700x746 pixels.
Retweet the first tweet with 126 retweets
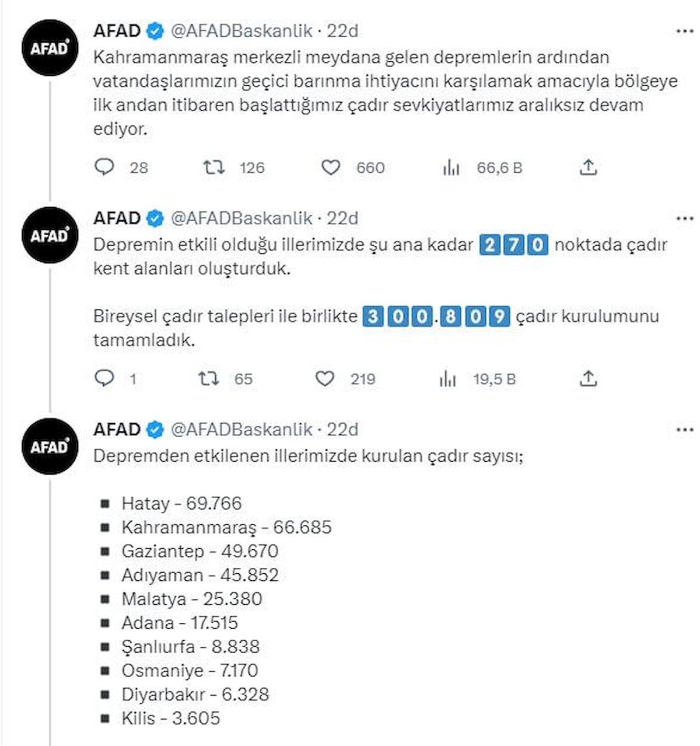[213, 168]
